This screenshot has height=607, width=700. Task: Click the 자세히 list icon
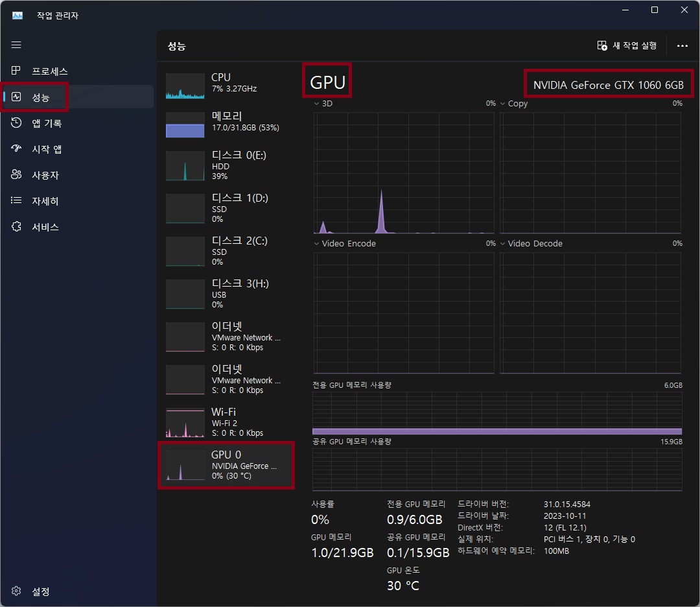(16, 200)
